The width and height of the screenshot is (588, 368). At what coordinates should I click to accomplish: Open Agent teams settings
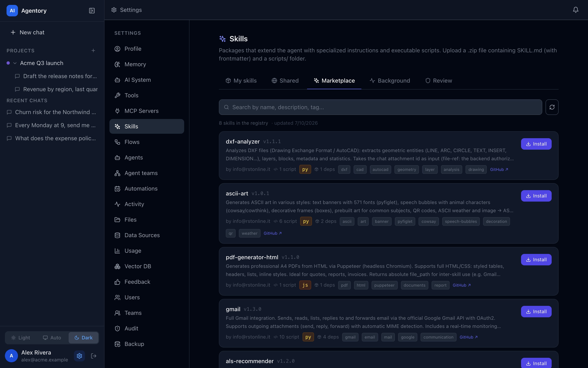(147, 173)
